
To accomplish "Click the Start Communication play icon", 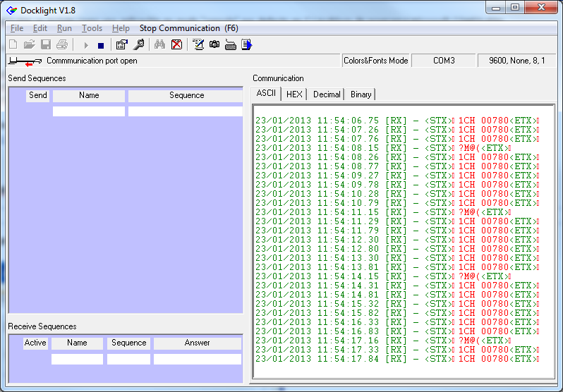I will 86,45.
